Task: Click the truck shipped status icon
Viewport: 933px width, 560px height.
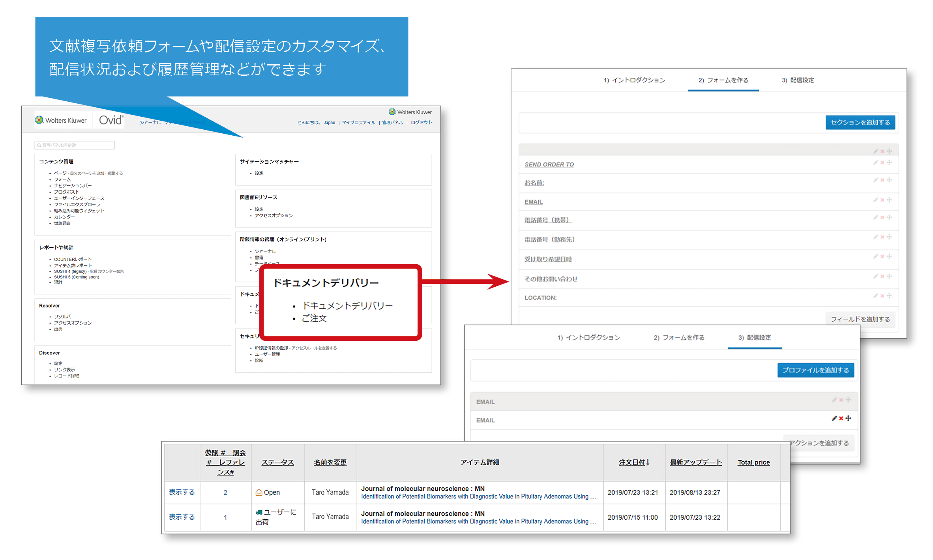Action: 259,512
